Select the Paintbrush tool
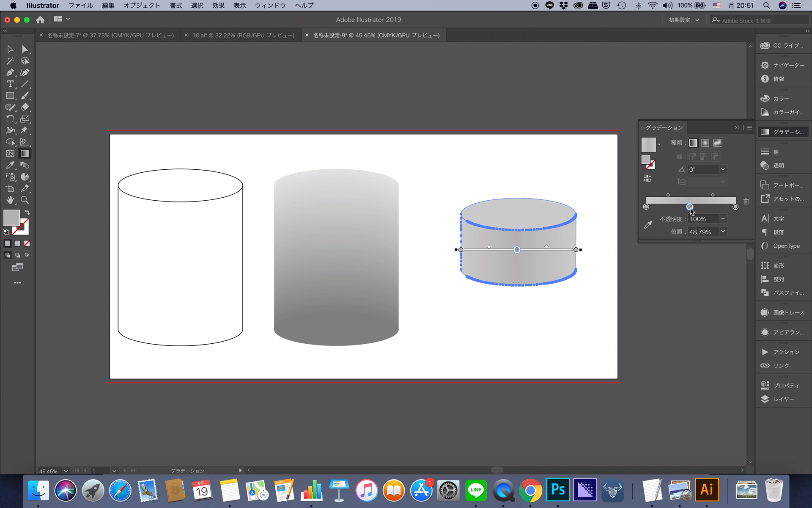The height and width of the screenshot is (508, 812). click(x=25, y=96)
